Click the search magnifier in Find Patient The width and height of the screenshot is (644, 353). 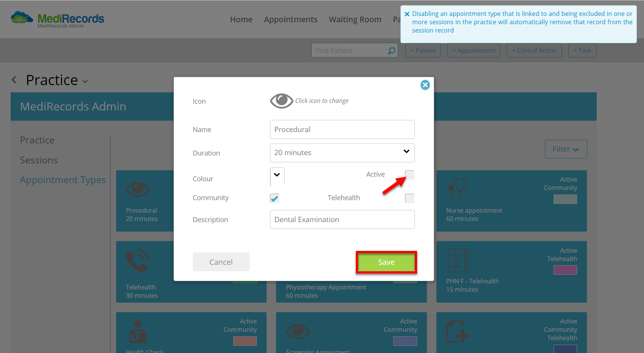[x=392, y=50]
